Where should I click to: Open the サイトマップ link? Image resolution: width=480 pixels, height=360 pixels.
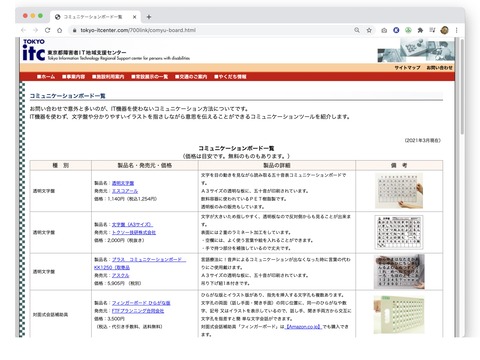[407, 68]
